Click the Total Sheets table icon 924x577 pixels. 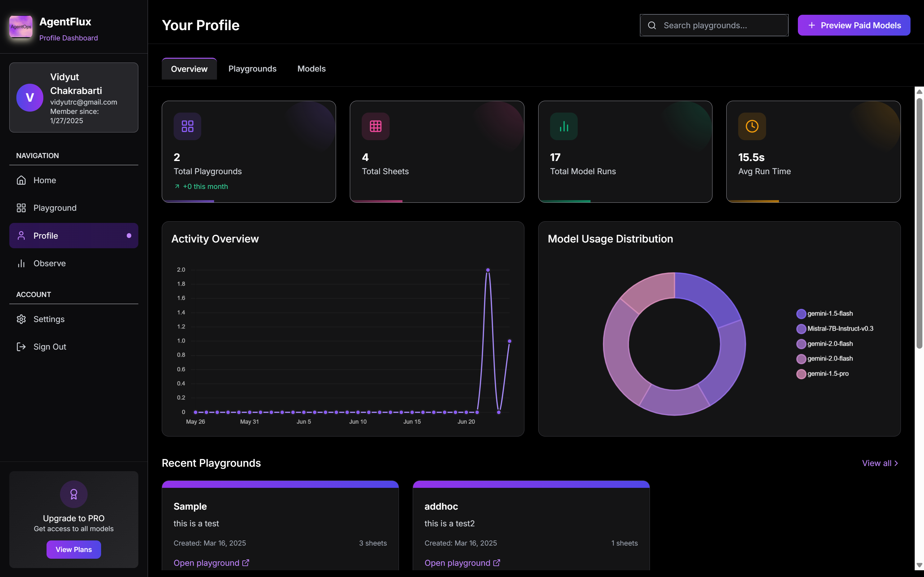point(375,126)
